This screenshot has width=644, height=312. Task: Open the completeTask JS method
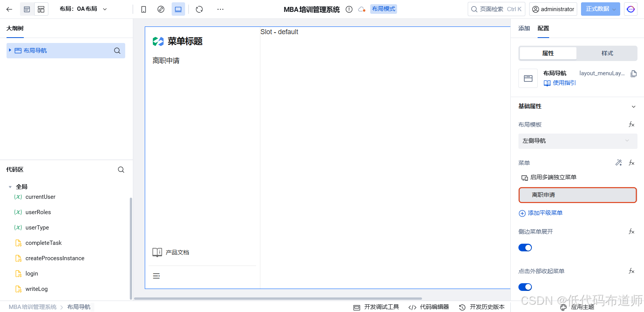[x=43, y=243]
